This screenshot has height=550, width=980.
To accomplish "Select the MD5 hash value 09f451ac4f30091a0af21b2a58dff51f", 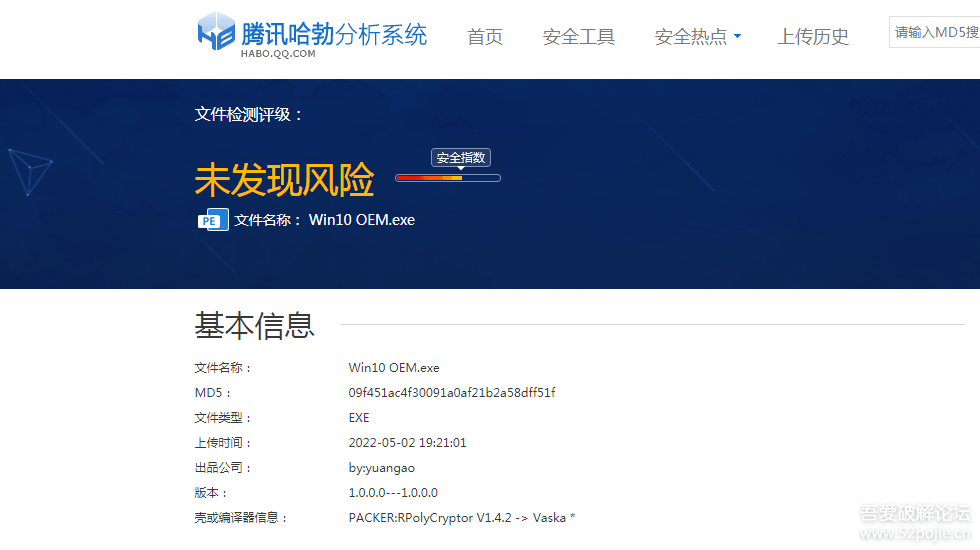I will coord(452,392).
